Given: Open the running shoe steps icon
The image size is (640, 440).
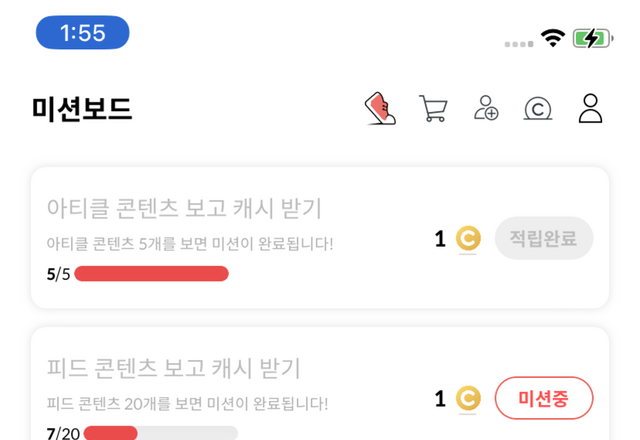Looking at the screenshot, I should click(380, 108).
